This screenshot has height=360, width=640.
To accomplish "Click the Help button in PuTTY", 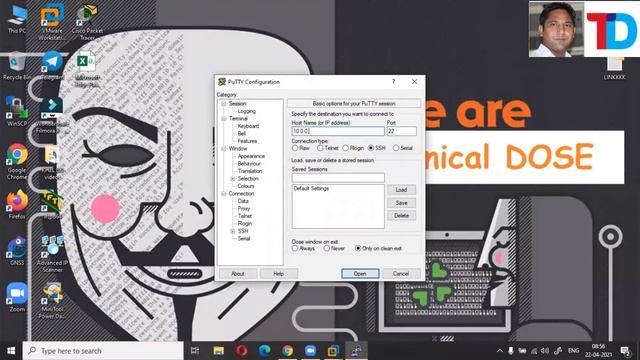I will point(278,273).
